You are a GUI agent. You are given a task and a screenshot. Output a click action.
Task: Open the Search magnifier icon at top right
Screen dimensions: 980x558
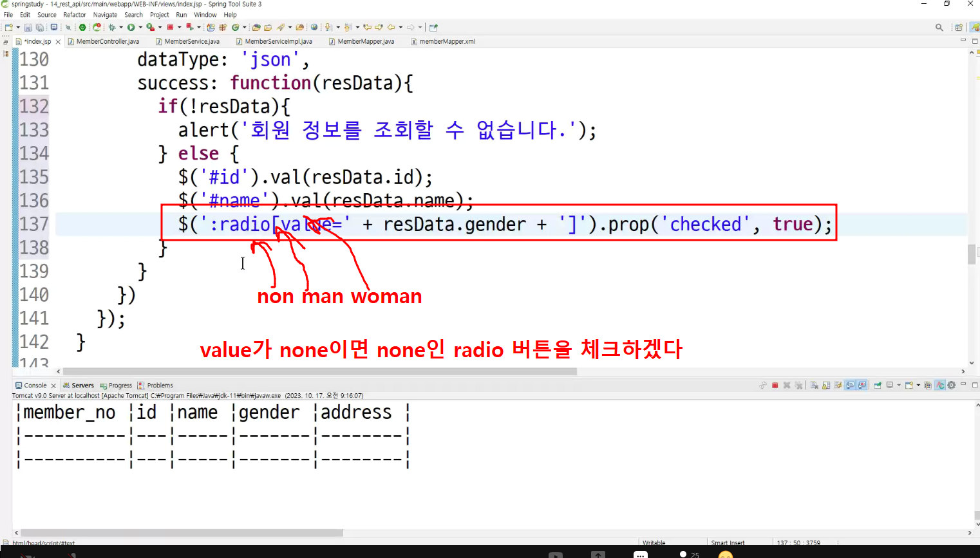click(939, 27)
